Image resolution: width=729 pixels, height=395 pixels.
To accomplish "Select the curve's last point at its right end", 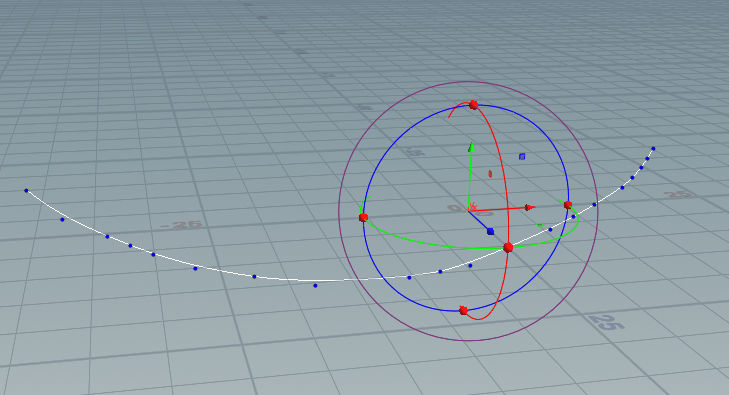I will point(653,149).
